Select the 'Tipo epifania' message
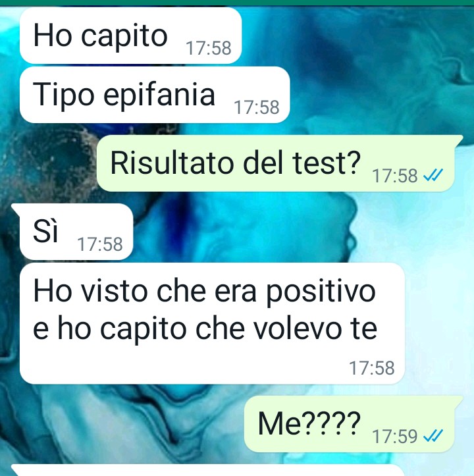Screen dimensions: 474x476 (x=155, y=95)
